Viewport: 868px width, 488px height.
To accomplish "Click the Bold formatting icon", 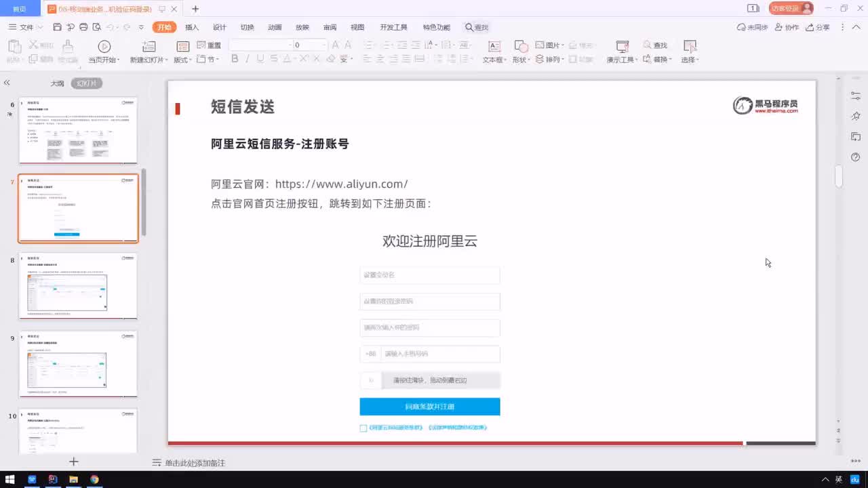I will 235,59.
